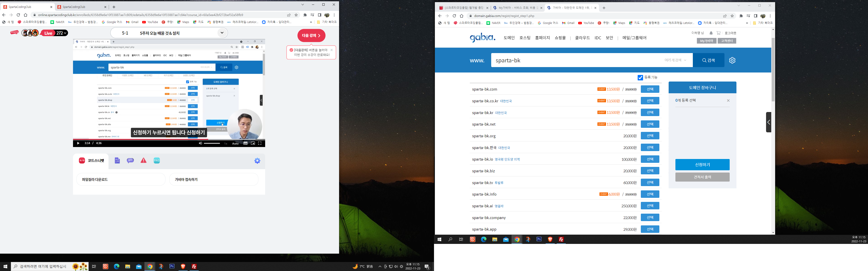Viewport: 868px width, 271px height.
Task: Reload the gabia browser page
Action: pos(454,16)
